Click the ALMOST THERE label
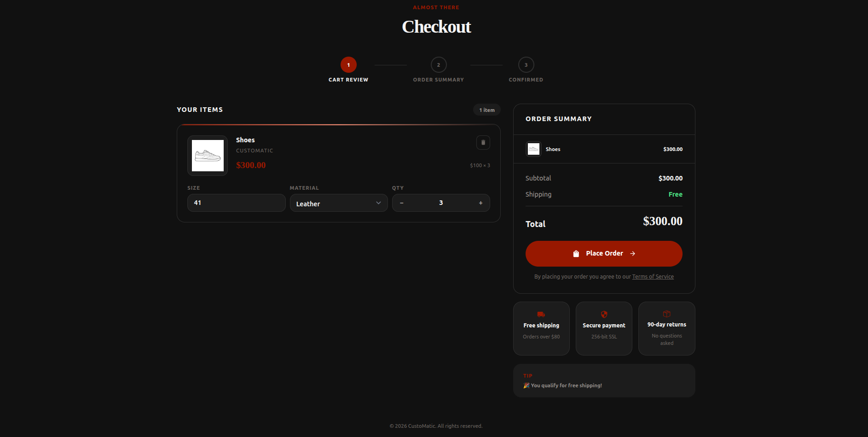 coord(436,7)
